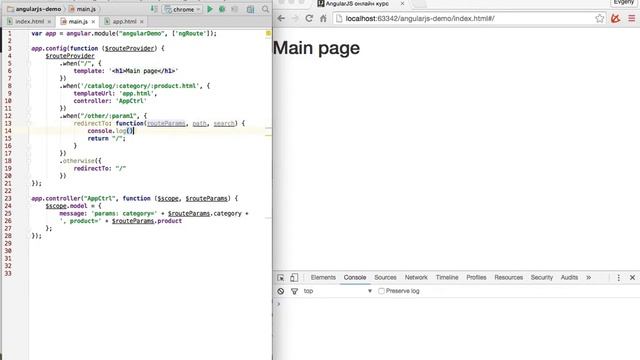Screen dimensions: 640x360
Task: Switch to the index.html editor tab
Action: pos(29,21)
